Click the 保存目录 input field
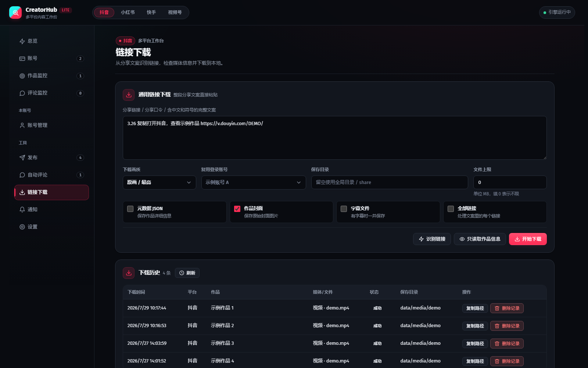The width and height of the screenshot is (588, 368). [390, 183]
